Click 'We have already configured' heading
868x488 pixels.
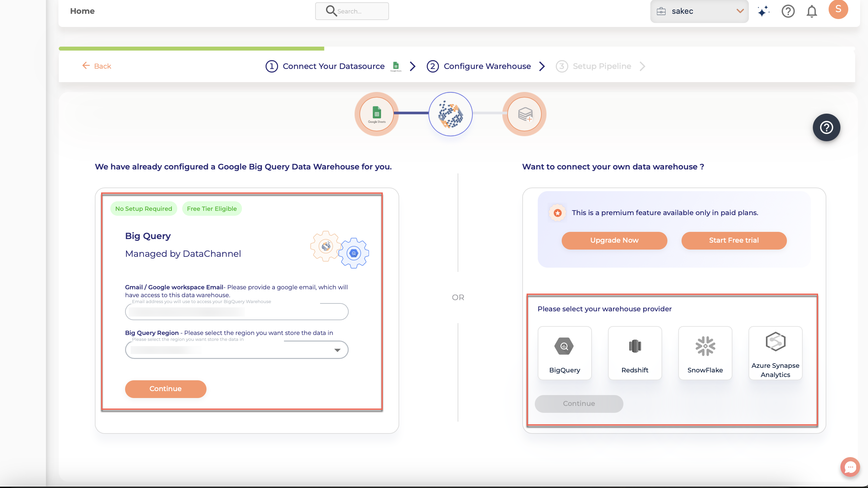[x=243, y=167]
